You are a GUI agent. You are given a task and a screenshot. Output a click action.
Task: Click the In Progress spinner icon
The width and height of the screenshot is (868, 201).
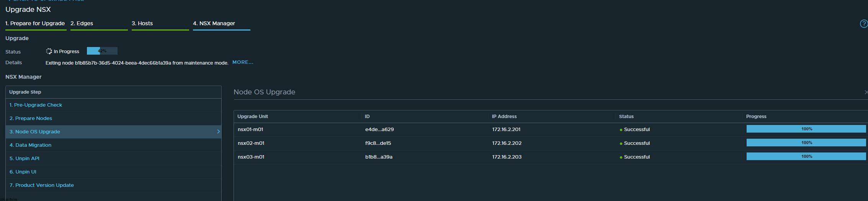[49, 51]
